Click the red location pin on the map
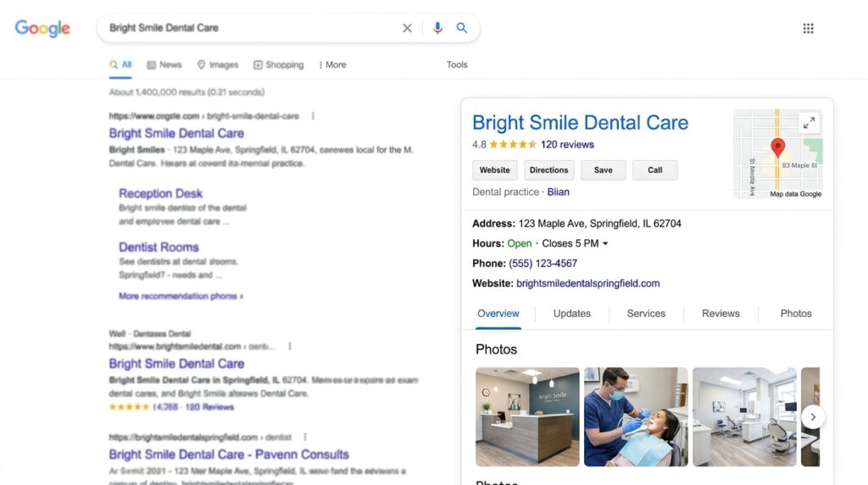The image size is (868, 485). click(x=778, y=148)
